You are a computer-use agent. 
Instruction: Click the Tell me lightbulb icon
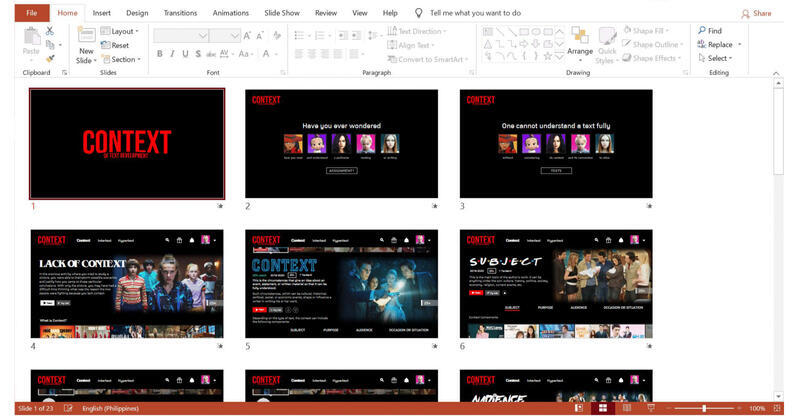418,13
